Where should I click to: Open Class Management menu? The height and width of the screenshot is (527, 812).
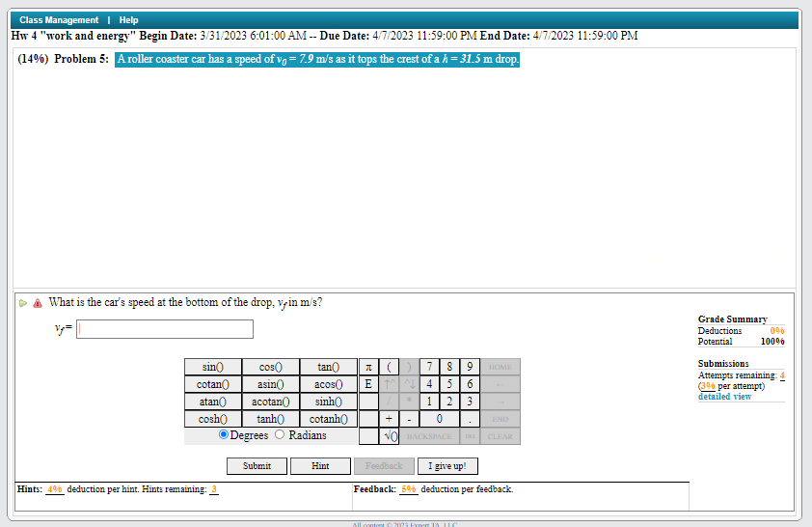[59, 20]
